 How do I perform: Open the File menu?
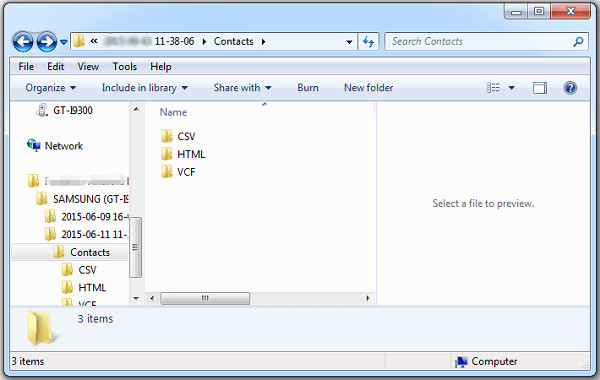coord(26,67)
